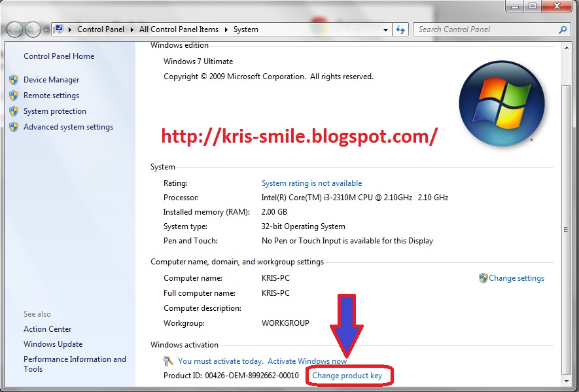This screenshot has width=579, height=392.
Task: Click the Product ID 00426-OEM-8992662-00010 text
Action: click(x=231, y=376)
